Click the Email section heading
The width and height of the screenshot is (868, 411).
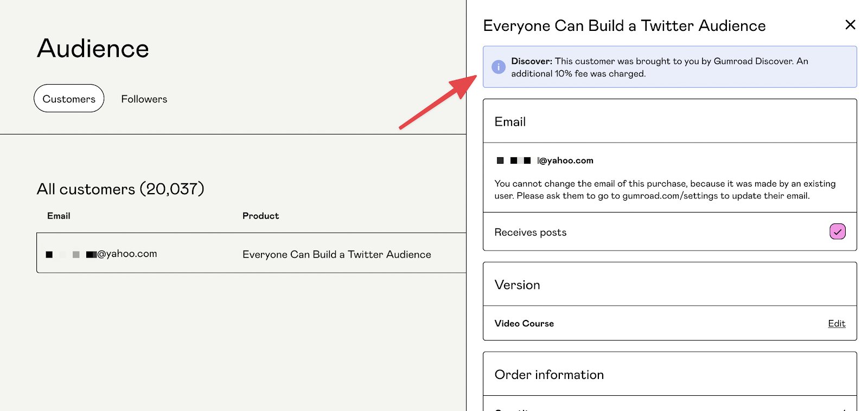click(x=510, y=122)
